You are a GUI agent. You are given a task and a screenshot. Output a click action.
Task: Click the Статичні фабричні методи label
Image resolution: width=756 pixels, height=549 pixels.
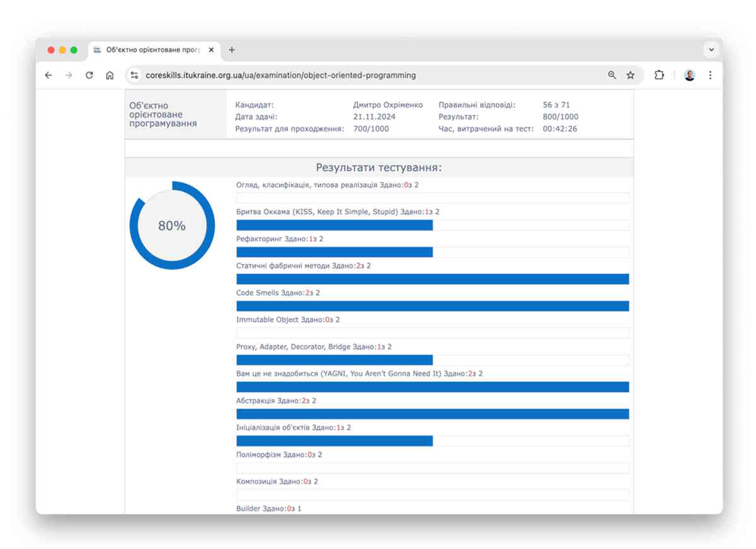[304, 266]
